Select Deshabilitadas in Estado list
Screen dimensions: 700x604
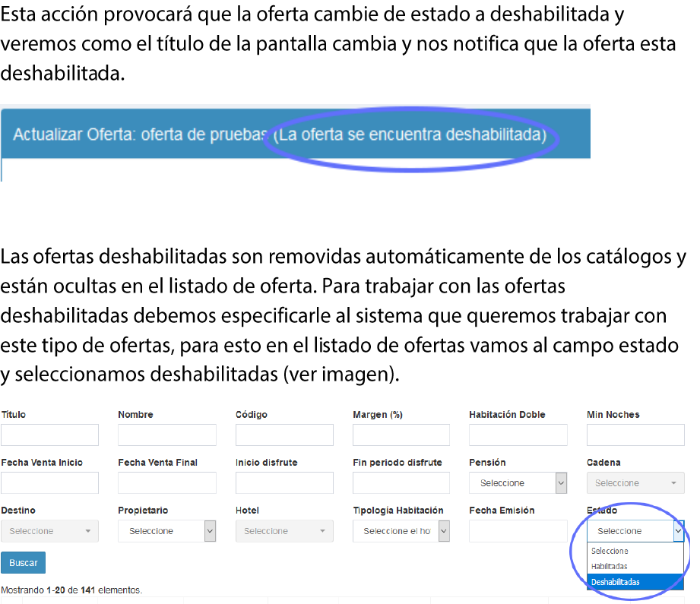click(635, 582)
